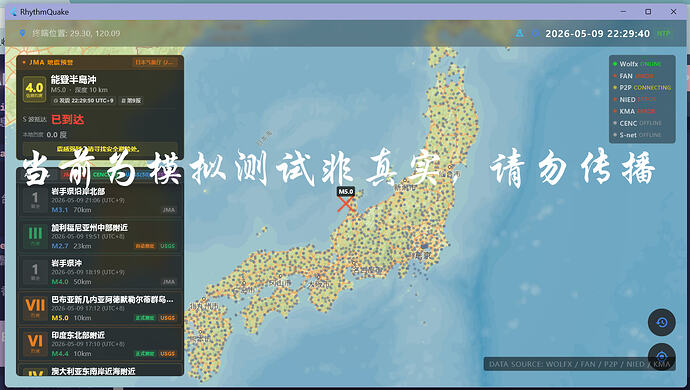The height and width of the screenshot is (390, 690).
Task: Click the red 已到达 S-wave status
Action: point(67,119)
